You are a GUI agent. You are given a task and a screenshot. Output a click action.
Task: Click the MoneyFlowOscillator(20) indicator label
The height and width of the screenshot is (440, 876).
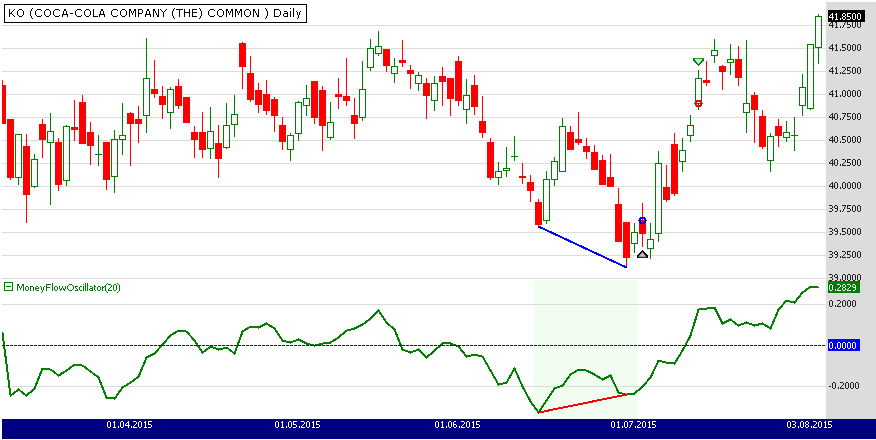[67, 287]
